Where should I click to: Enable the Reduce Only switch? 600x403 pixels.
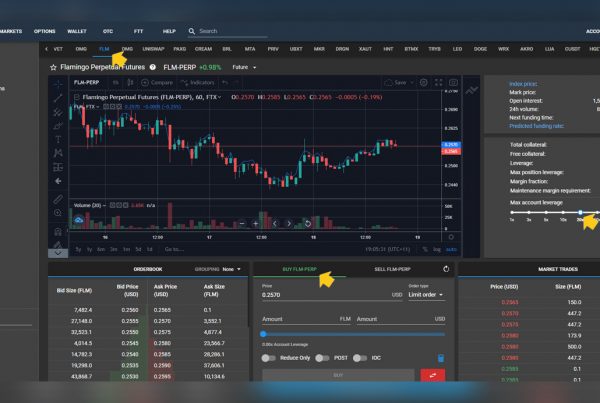tap(268, 358)
